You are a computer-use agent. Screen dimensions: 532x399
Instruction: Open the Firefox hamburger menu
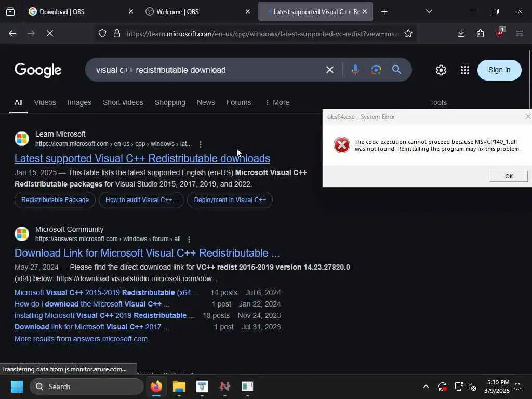[x=519, y=33]
